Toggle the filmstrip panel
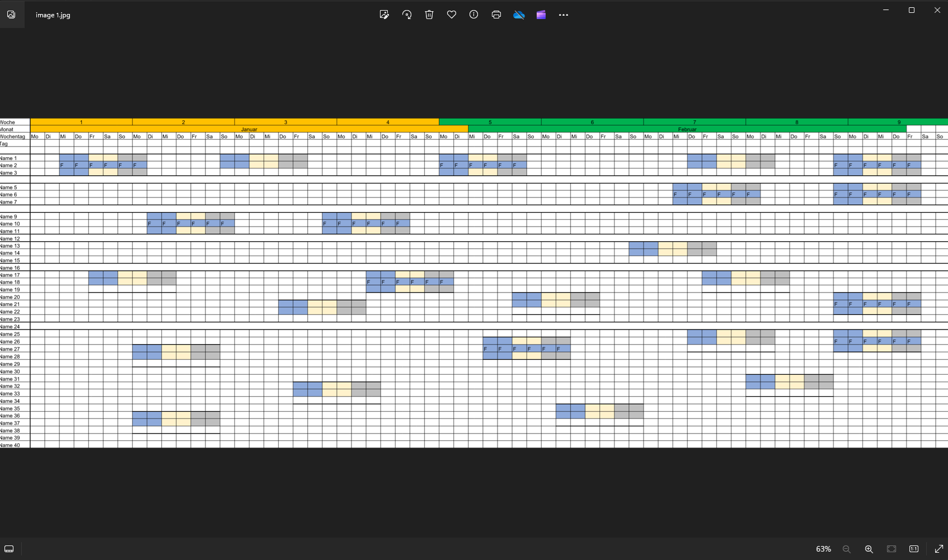 click(8, 548)
